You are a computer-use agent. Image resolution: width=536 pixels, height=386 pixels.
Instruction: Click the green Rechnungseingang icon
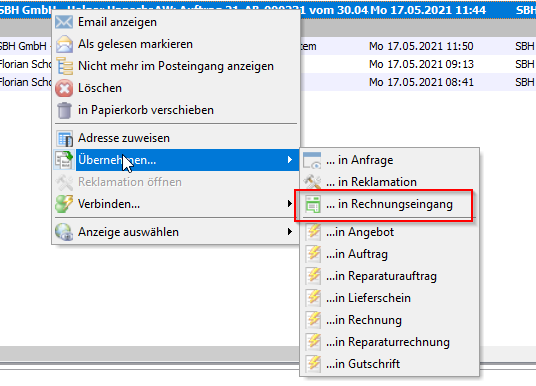tap(313, 204)
